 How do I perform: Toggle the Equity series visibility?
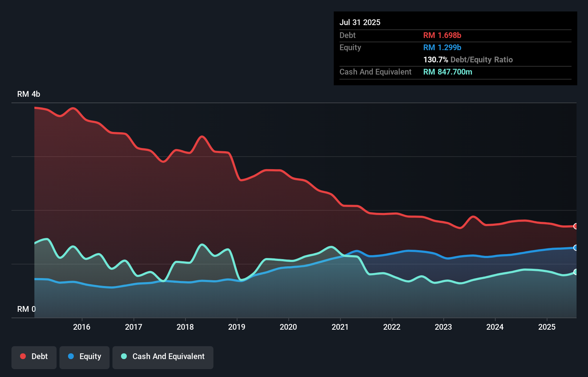[x=85, y=357]
